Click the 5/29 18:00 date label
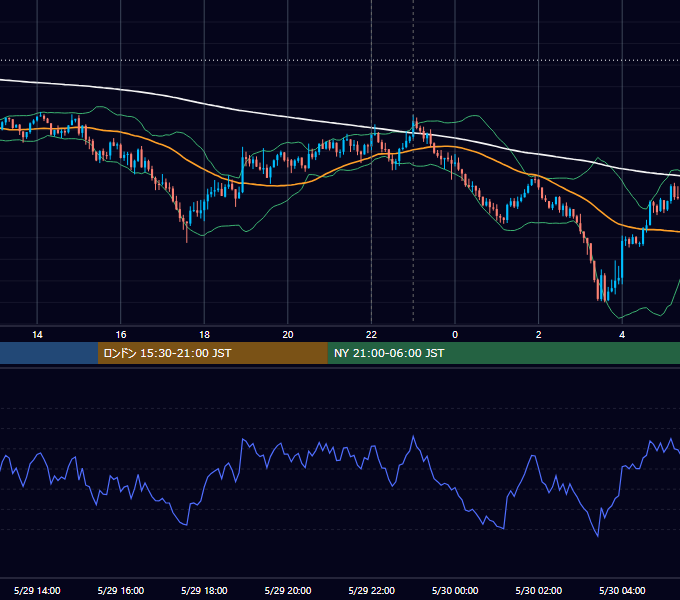Screen dimensions: 680x600 204,590
